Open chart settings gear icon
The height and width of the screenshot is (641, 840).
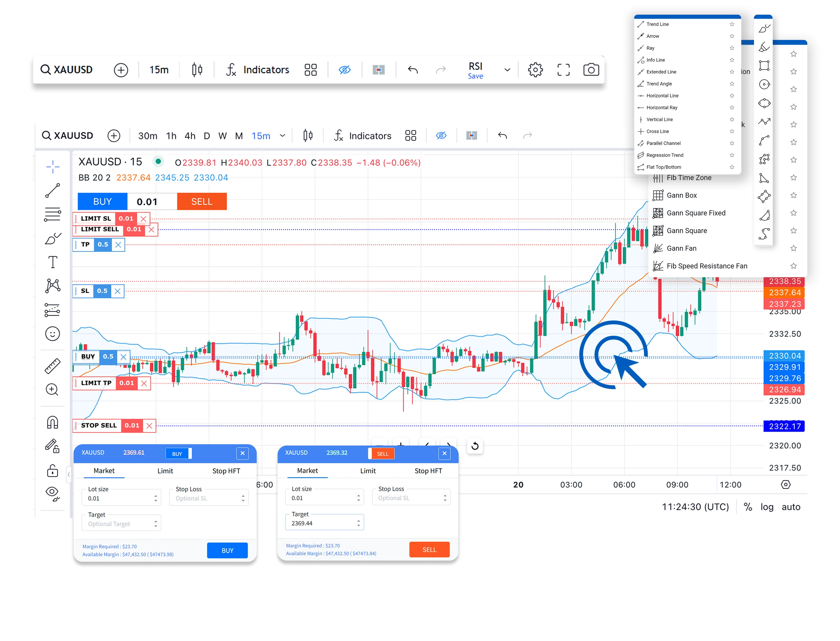[535, 70]
